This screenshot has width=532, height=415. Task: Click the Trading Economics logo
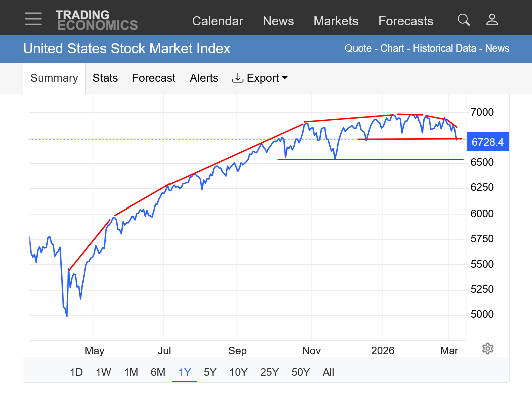pos(96,20)
